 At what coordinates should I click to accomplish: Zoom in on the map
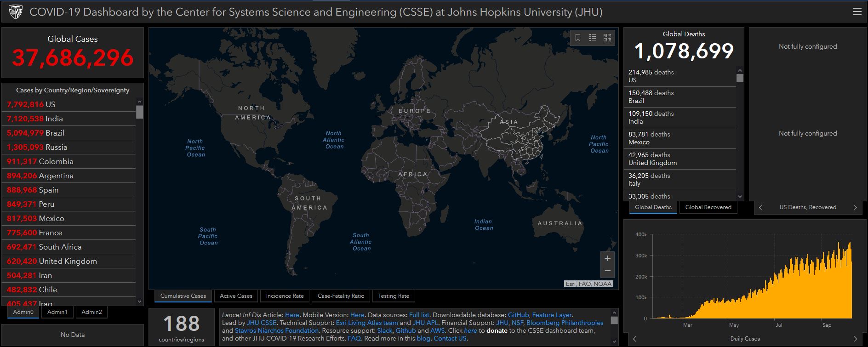tap(607, 258)
